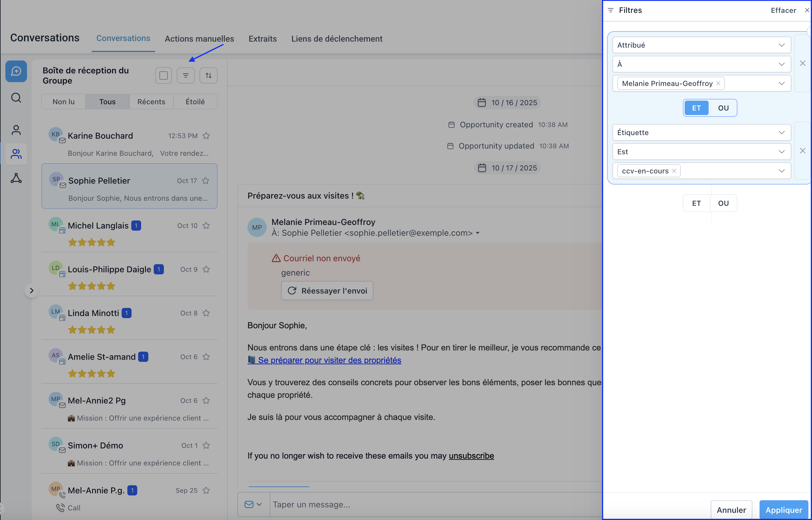Switch to Actions manuelles tab
The width and height of the screenshot is (812, 520).
click(199, 39)
